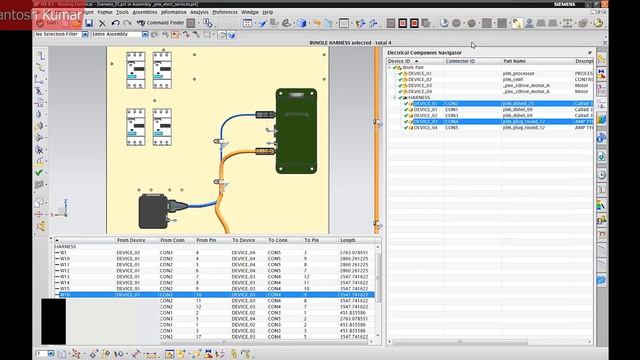This screenshot has width=640, height=360.
Task: Open the Format menu
Action: pos(105,12)
